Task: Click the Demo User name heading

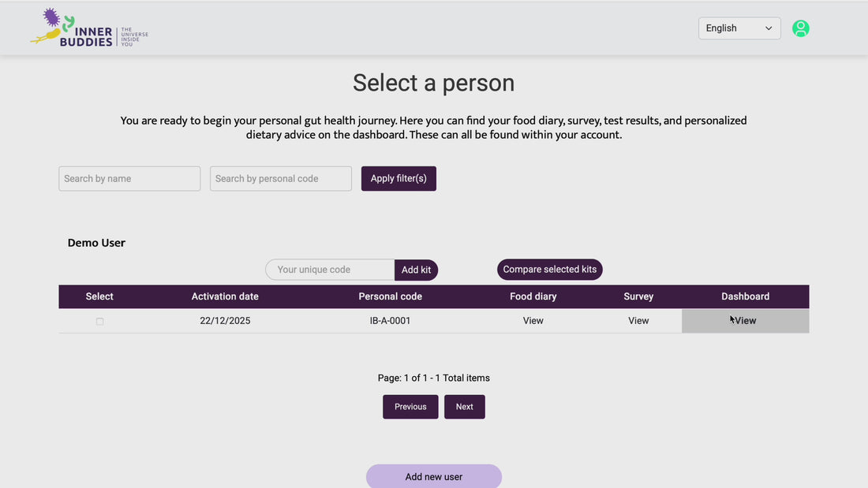Action: pyautogui.click(x=96, y=243)
